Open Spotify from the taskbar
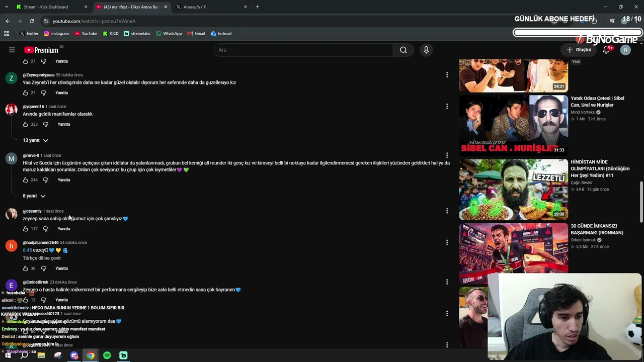The width and height of the screenshot is (644, 362). pos(107,355)
